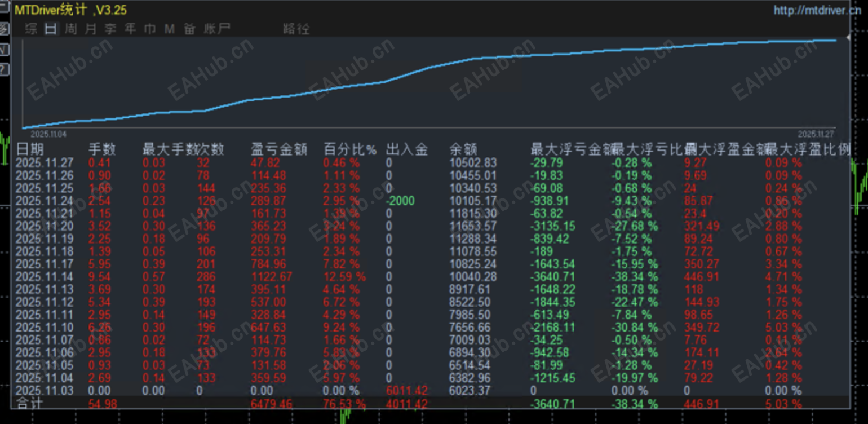Click the 日期 column header
Image resolution: width=868 pixels, height=424 pixels.
(30, 149)
